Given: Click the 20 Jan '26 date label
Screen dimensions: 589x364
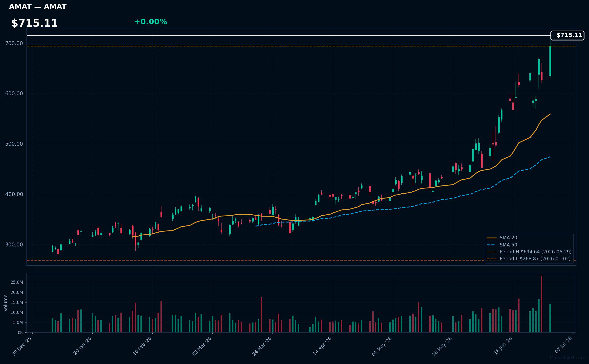Looking at the screenshot, I should [x=82, y=346].
